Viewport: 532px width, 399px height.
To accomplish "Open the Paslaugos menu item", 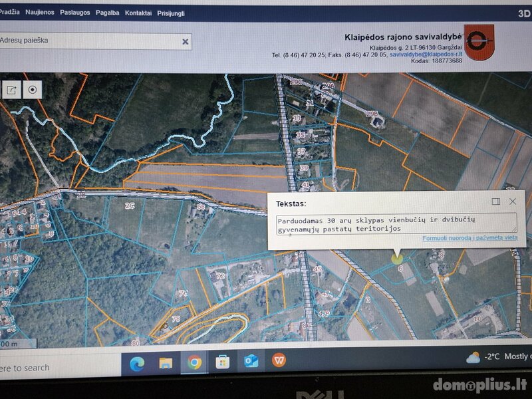I will (75, 13).
